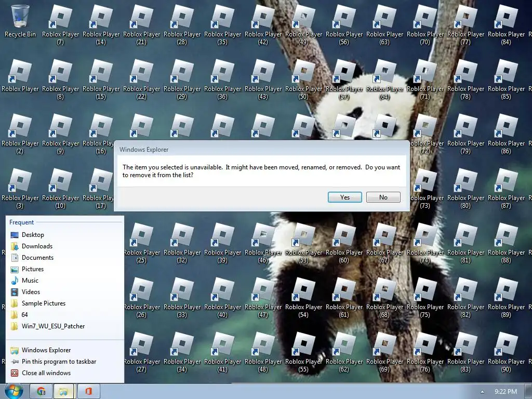Select Roblox Player (36) shortcut
532x399 pixels.
coord(222,79)
